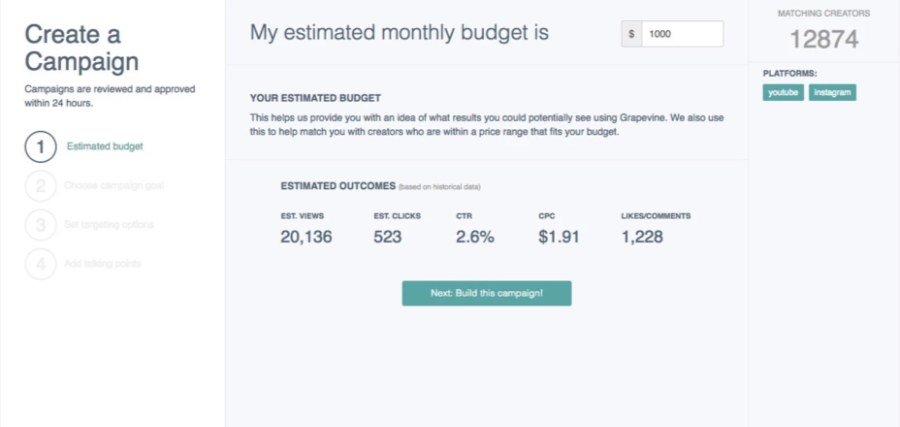Toggle the instagram platform tag
Viewport: 900px width, 427px height.
833,92
